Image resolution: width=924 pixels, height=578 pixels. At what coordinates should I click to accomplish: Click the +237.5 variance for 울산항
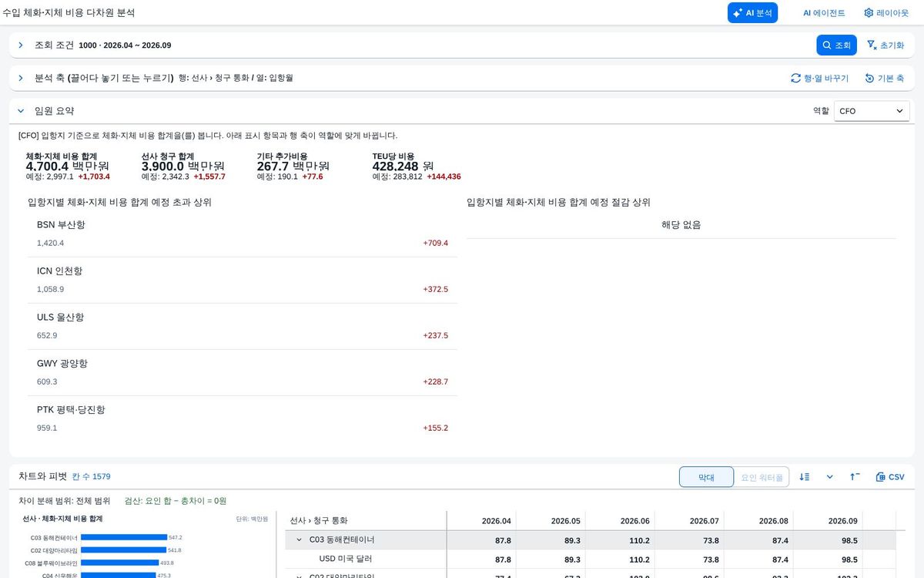[x=435, y=336]
